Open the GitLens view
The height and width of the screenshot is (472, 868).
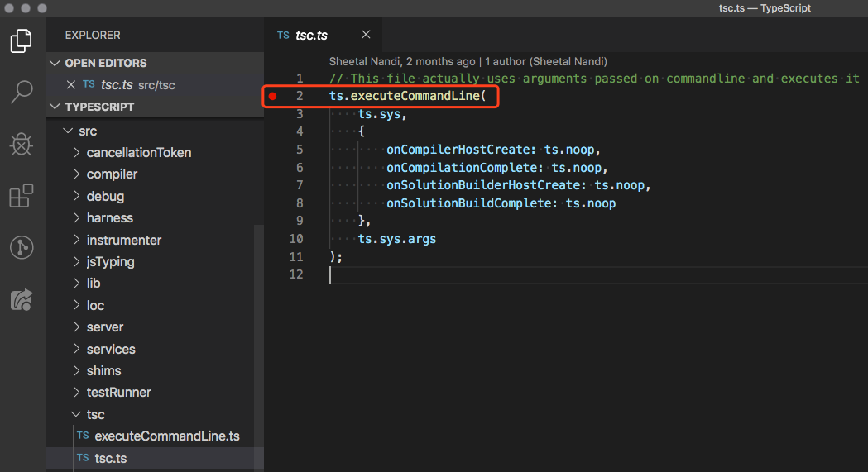22,247
